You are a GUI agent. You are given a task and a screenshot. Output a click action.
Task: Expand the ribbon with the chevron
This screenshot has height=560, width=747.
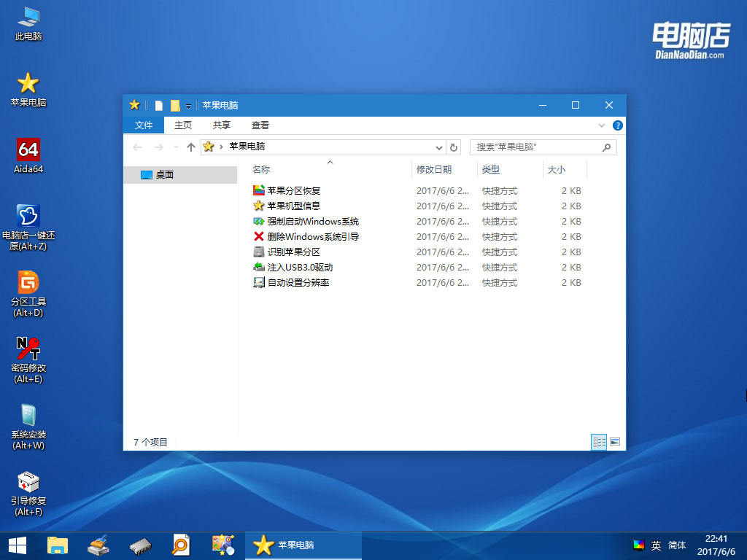tap(601, 125)
